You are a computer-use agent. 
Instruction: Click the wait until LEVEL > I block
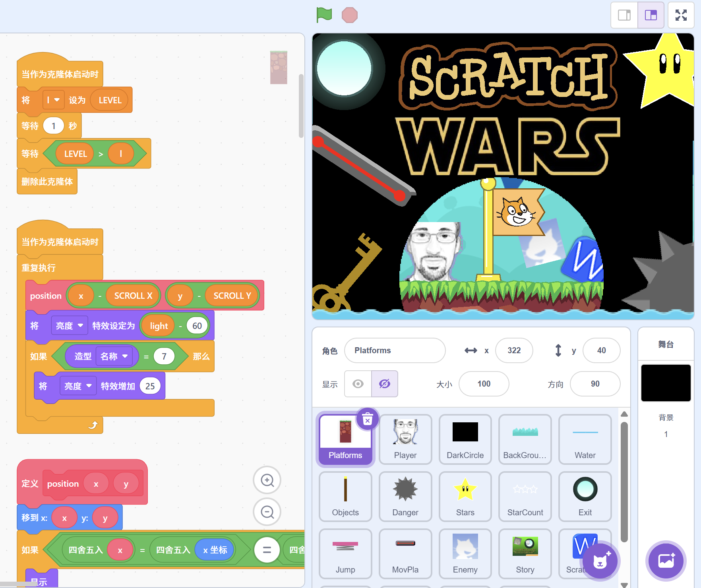[x=83, y=153]
